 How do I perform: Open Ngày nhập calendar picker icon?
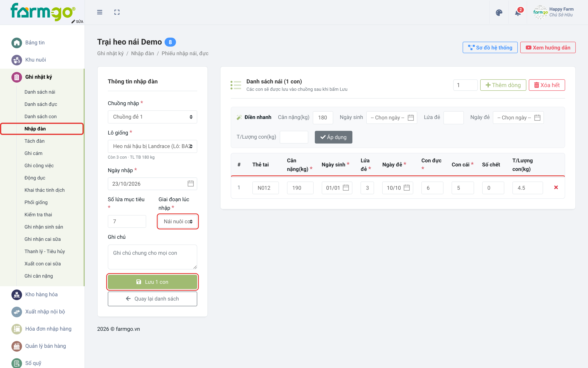(x=191, y=184)
